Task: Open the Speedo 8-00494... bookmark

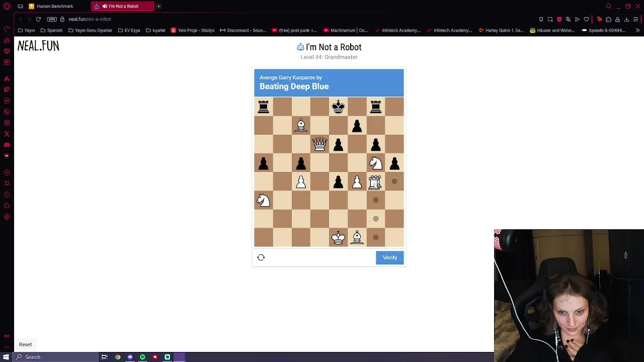Action: [603, 30]
